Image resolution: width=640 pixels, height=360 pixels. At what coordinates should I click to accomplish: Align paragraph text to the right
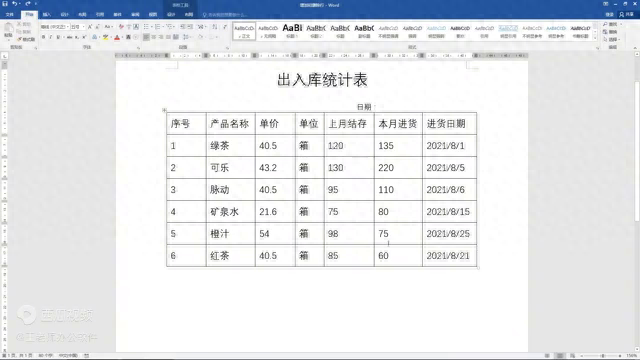point(161,37)
